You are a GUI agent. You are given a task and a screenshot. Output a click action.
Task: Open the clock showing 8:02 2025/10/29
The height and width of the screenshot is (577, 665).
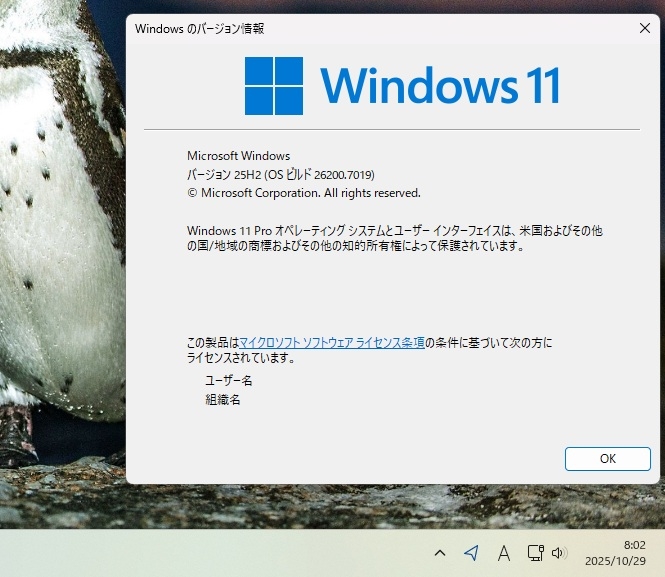(615, 553)
